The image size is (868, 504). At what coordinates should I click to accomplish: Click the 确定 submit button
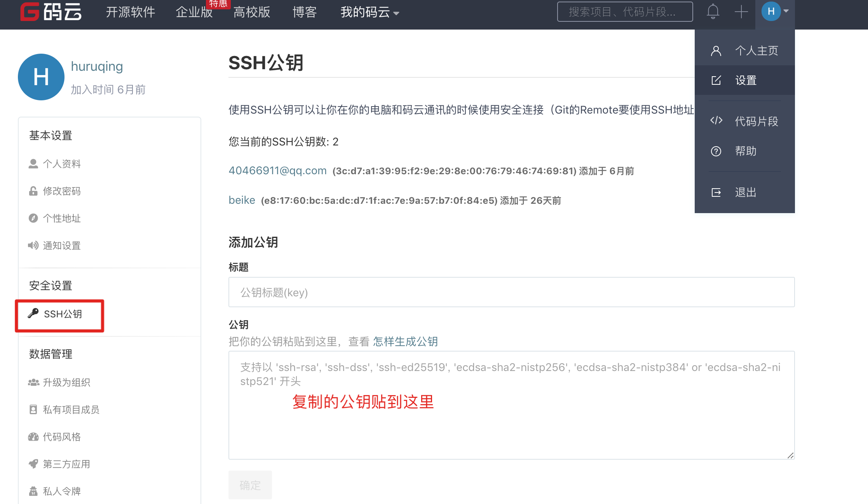coord(250,485)
